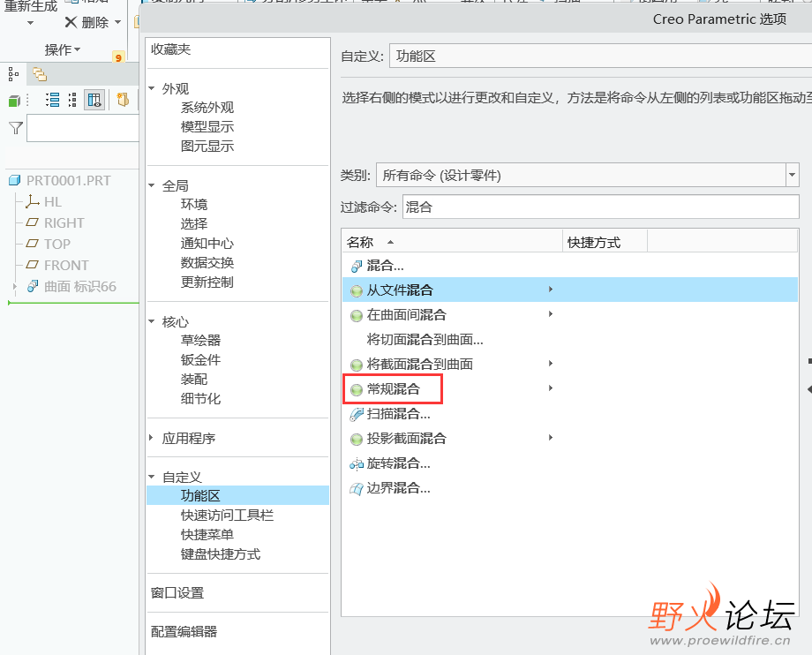This screenshot has height=655, width=812.
Task: Open 通知中心 options page
Action: pos(207,244)
